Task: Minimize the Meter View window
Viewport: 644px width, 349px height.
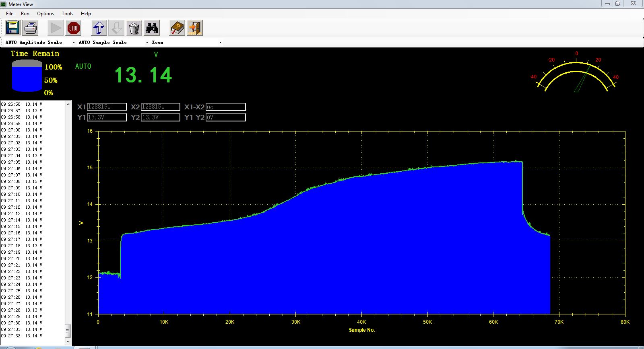Action: point(607,4)
